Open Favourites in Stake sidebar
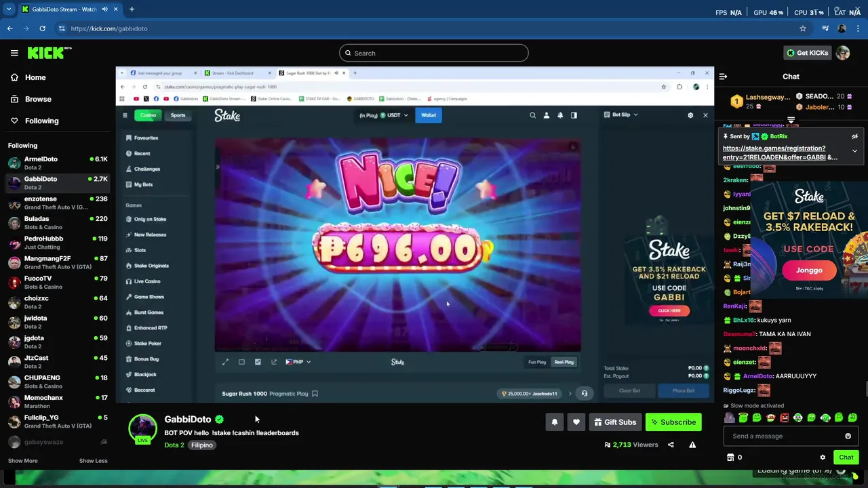The height and width of the screenshot is (488, 868). click(146, 138)
